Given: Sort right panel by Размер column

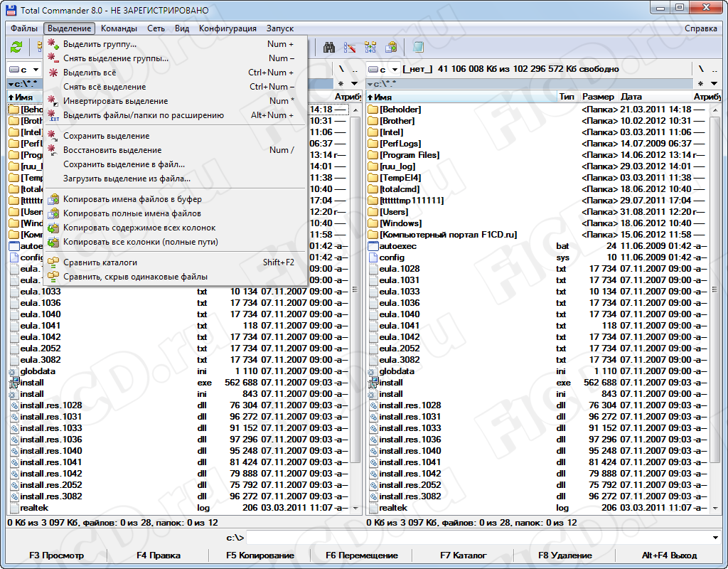Looking at the screenshot, I should [x=599, y=97].
